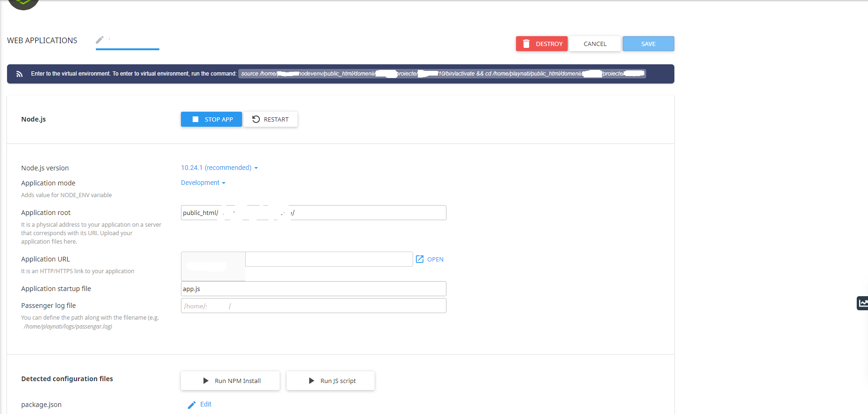Image resolution: width=868 pixels, height=414 pixels.
Task: Click the CANCEL button
Action: 594,44
